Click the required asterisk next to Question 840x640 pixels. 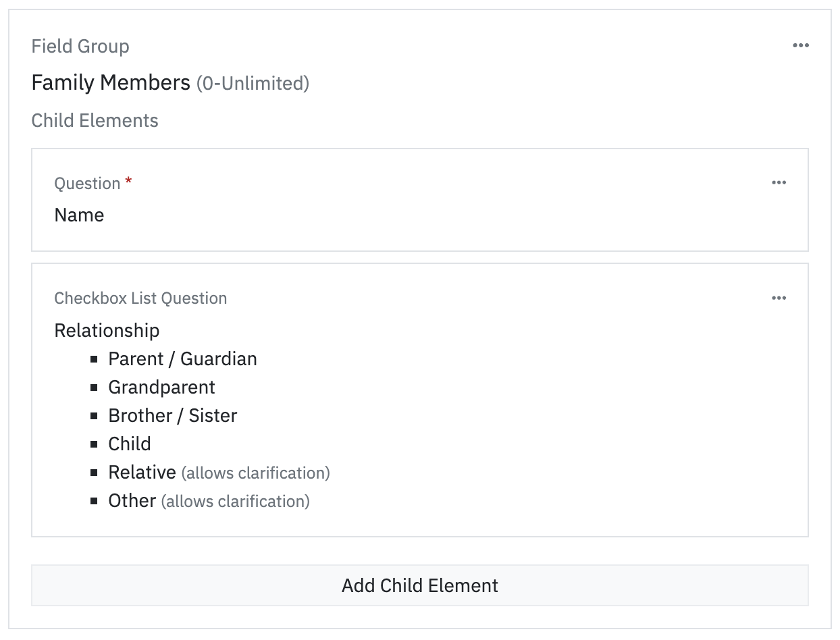[128, 182]
